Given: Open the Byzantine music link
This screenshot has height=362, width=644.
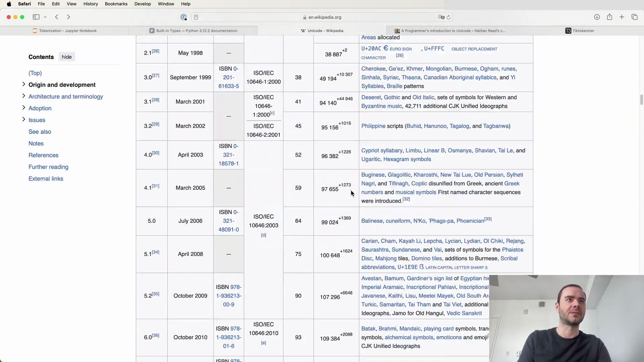Looking at the screenshot, I should coord(381,106).
